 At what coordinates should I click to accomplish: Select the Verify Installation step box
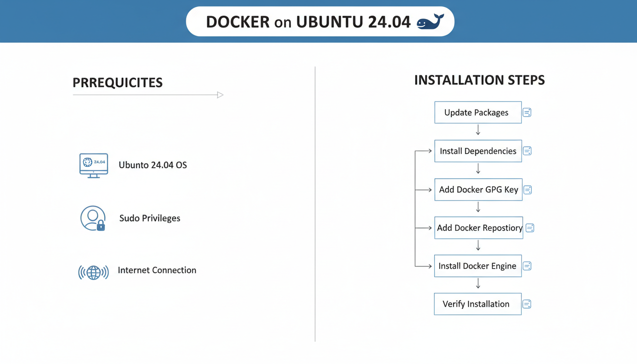point(478,304)
